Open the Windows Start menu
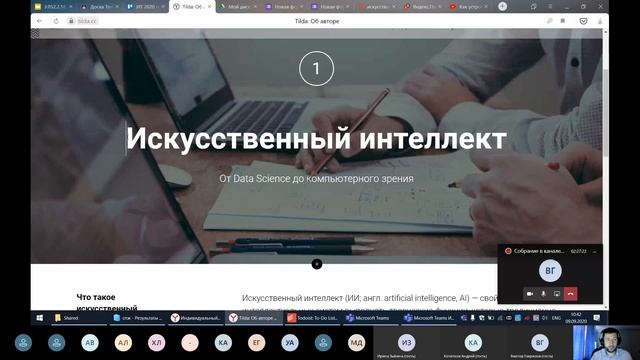This screenshot has height=360, width=640. 40,318
